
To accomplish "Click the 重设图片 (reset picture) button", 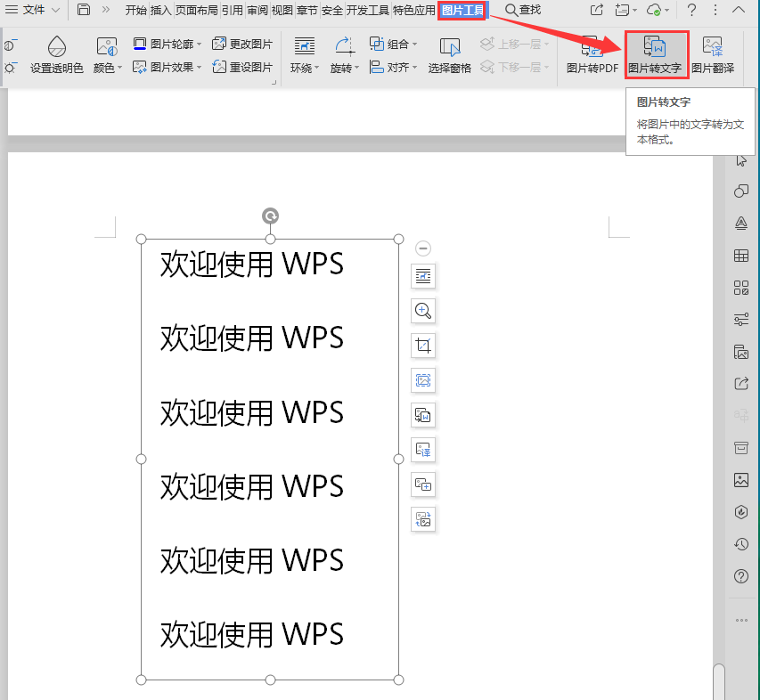I will (x=242, y=67).
